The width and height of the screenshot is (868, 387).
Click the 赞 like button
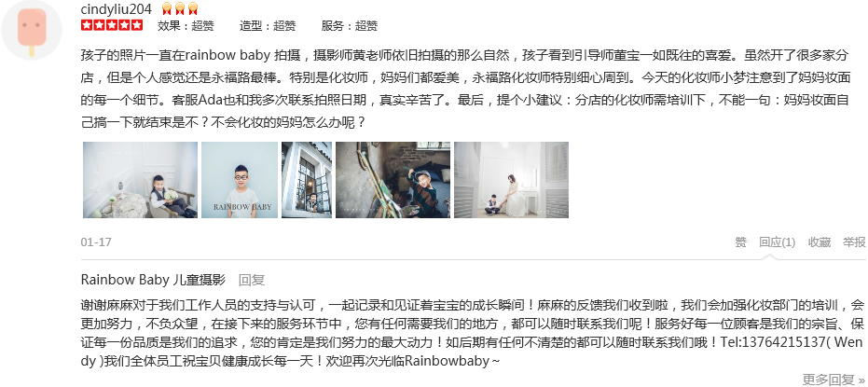coord(740,242)
